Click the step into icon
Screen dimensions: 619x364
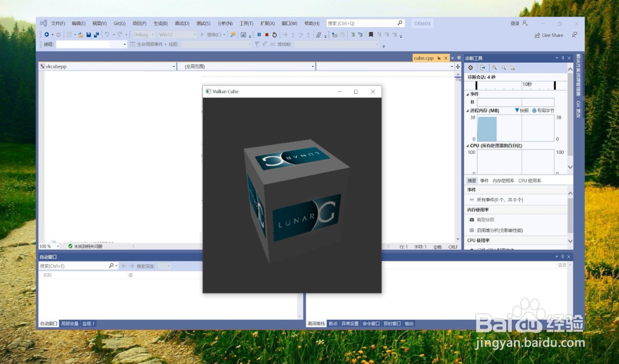pyautogui.click(x=293, y=35)
